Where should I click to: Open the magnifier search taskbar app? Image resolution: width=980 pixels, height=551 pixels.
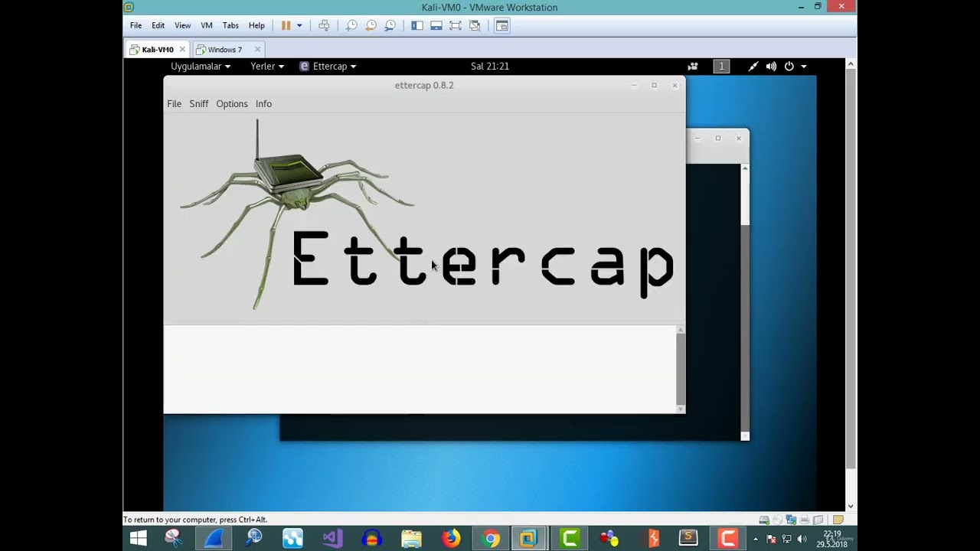click(253, 539)
